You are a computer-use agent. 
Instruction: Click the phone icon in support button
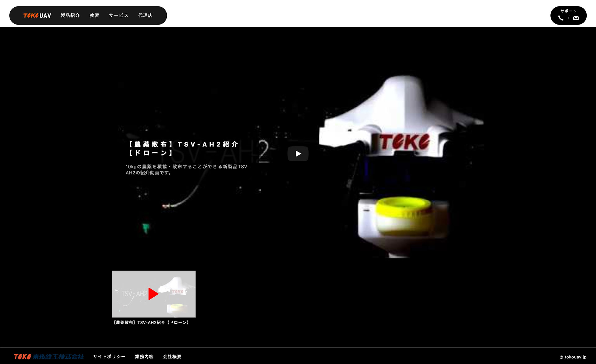tap(561, 18)
